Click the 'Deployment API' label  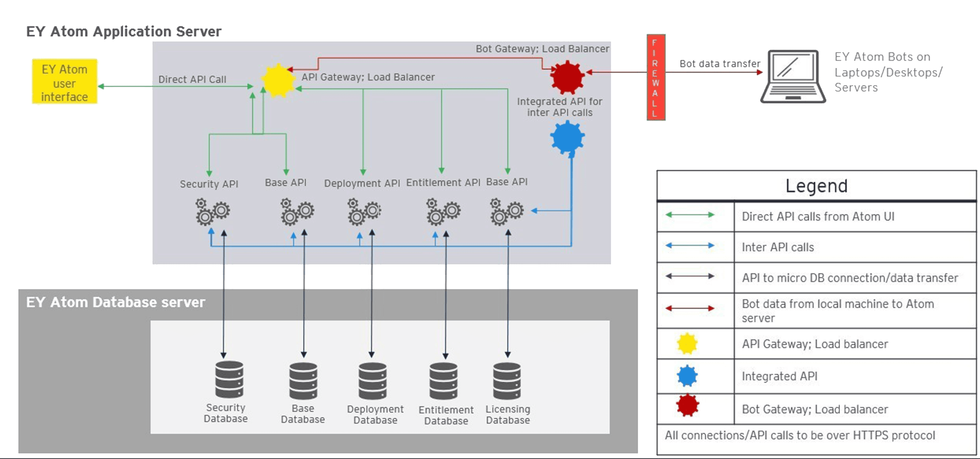pyautogui.click(x=362, y=184)
